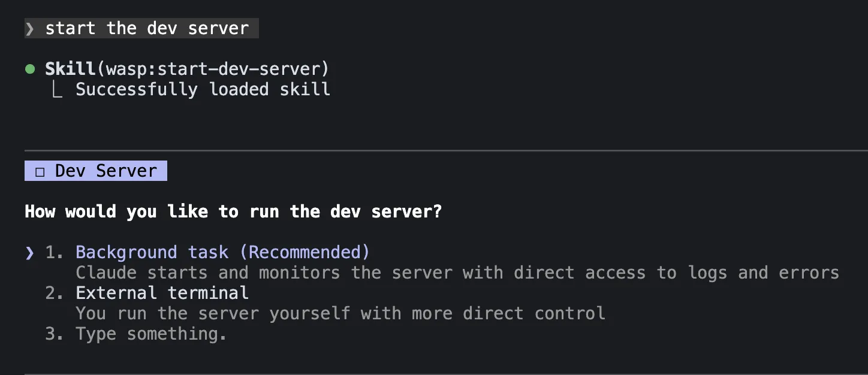Open the dev server question menu heading
Screen dimensions: 868x375
233,211
